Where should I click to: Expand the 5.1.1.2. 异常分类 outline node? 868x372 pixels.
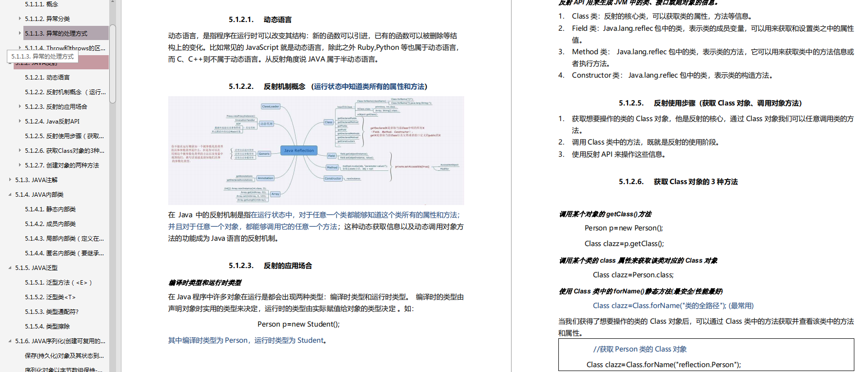(x=20, y=19)
